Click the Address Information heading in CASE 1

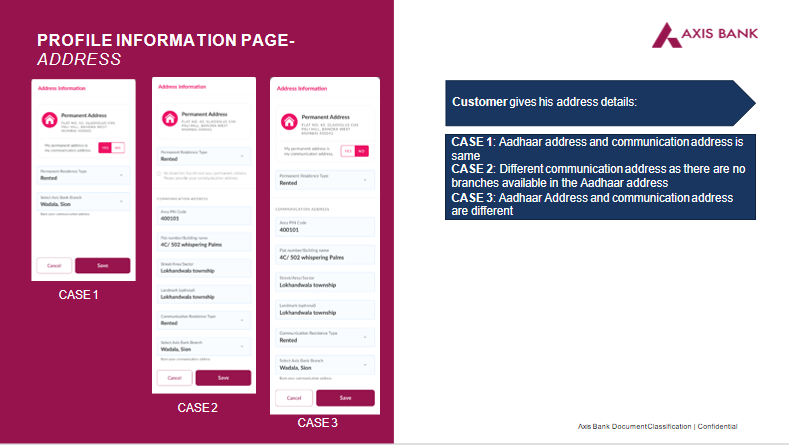tap(62, 88)
